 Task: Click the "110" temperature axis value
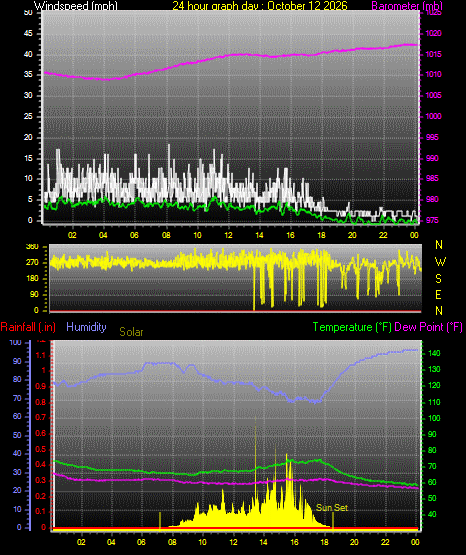coord(434,402)
